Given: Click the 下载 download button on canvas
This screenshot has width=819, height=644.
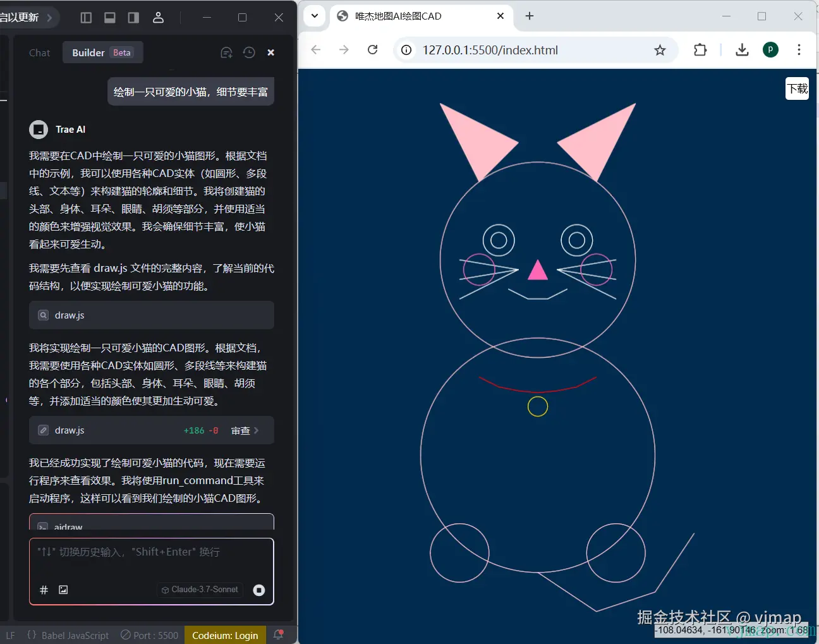Looking at the screenshot, I should coord(797,88).
